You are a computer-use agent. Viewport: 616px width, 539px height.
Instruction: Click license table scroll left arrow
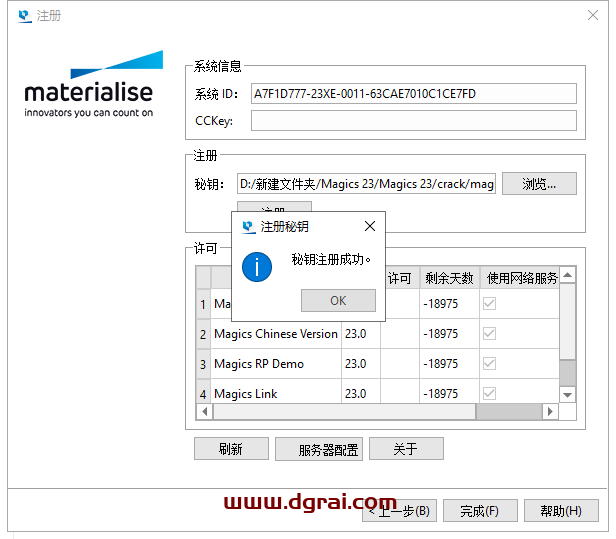tap(205, 411)
